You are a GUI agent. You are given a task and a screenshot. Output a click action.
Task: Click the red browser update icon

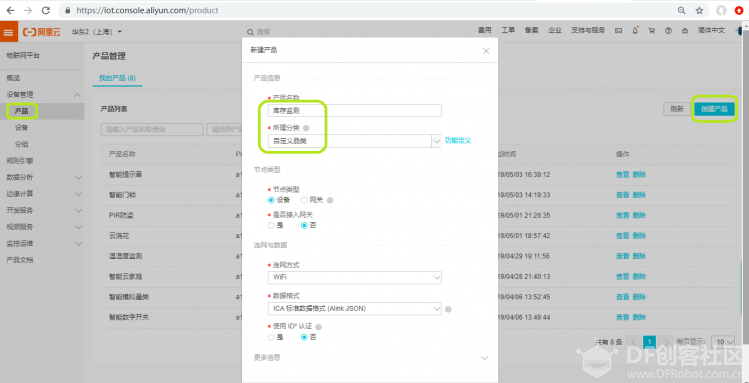point(739,10)
